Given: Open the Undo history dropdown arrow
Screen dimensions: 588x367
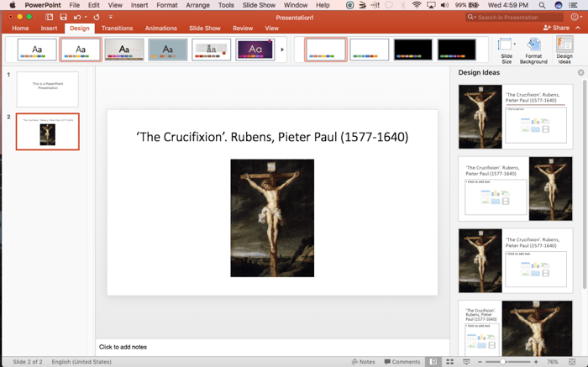Looking at the screenshot, I should pyautogui.click(x=86, y=18).
